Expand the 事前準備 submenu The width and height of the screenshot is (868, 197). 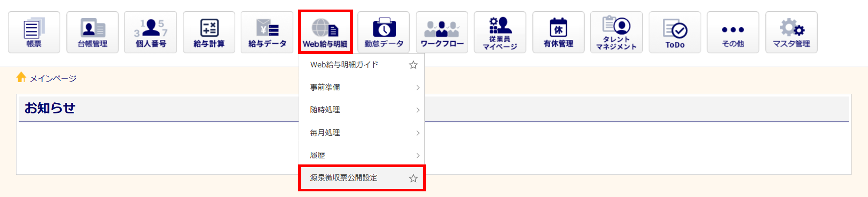tap(362, 88)
